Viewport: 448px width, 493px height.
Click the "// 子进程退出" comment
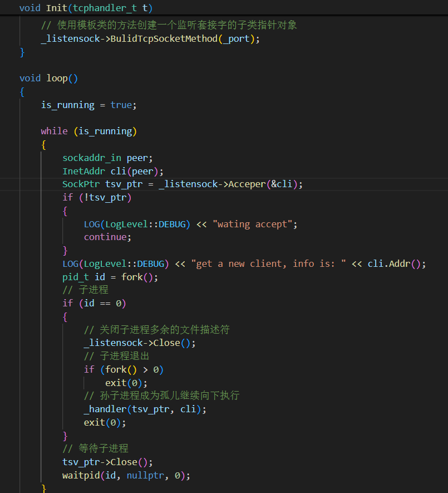[116, 356]
